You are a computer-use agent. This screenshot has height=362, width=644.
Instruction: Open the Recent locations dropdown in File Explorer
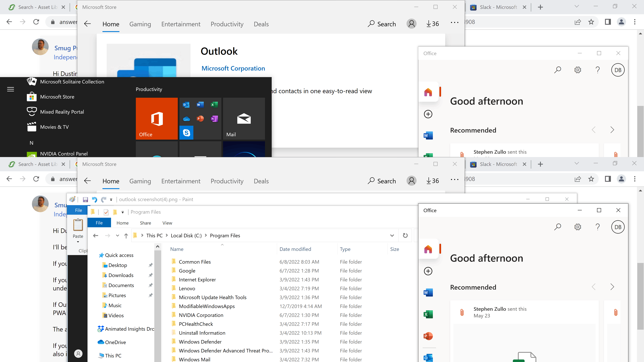(x=117, y=236)
